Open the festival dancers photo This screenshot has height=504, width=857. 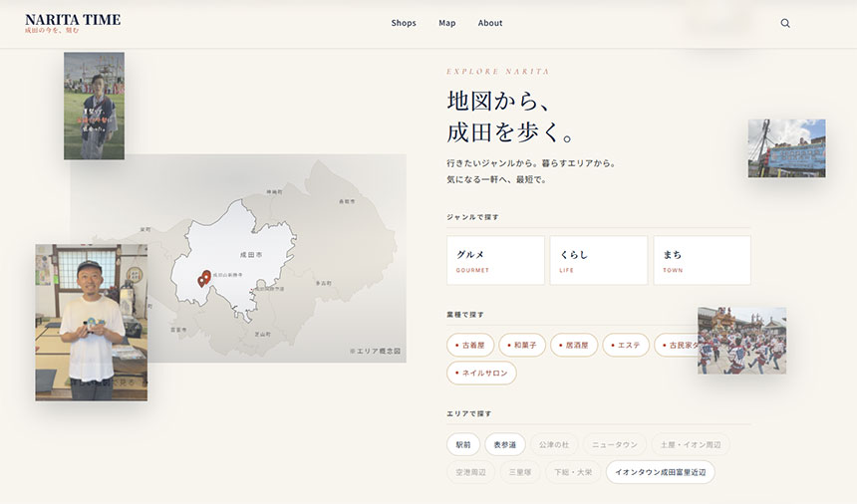coord(742,341)
